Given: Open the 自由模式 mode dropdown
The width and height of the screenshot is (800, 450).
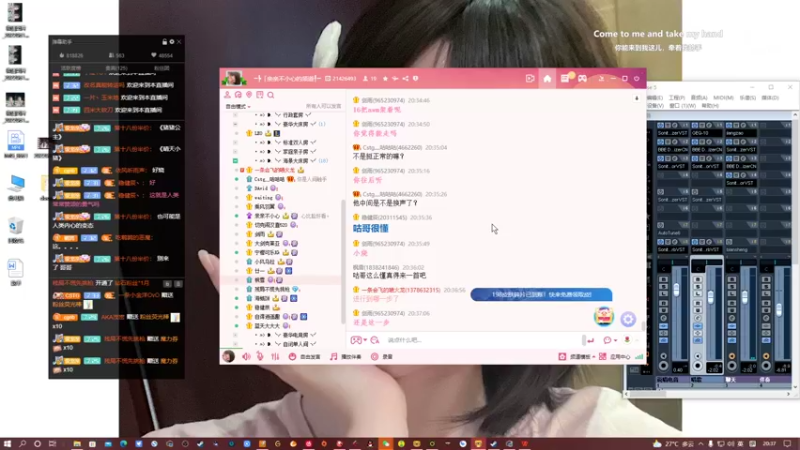Looking at the screenshot, I should (238, 107).
